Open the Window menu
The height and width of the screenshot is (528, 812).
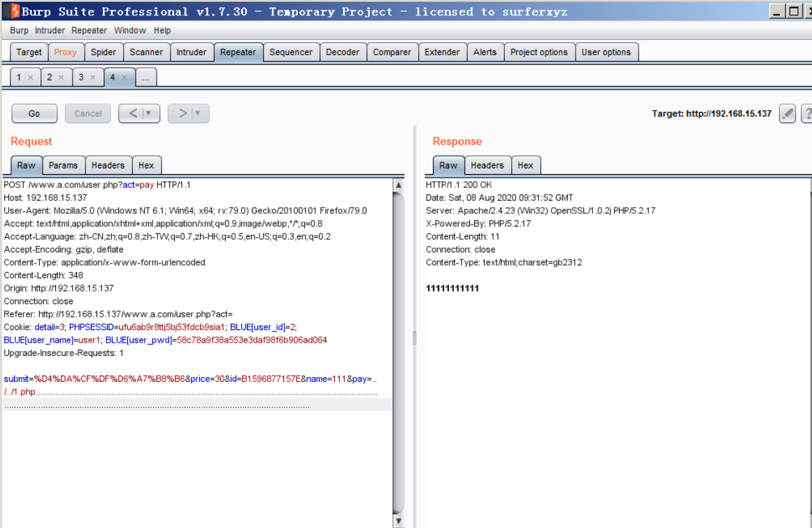[x=130, y=31]
